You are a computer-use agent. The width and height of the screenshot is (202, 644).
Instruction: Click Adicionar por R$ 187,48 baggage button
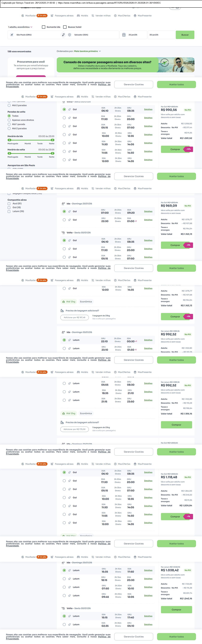click(x=74, y=317)
